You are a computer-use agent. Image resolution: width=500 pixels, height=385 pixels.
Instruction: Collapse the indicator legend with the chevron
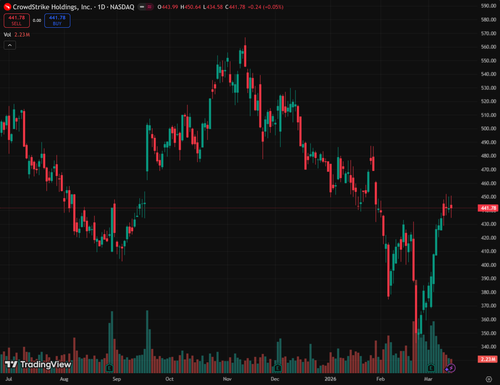[10, 45]
